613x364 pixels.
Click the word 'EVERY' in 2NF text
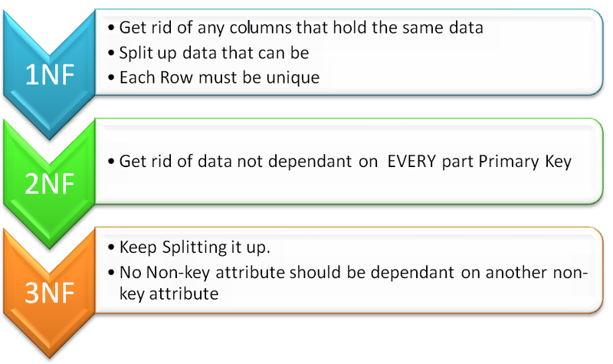(411, 161)
